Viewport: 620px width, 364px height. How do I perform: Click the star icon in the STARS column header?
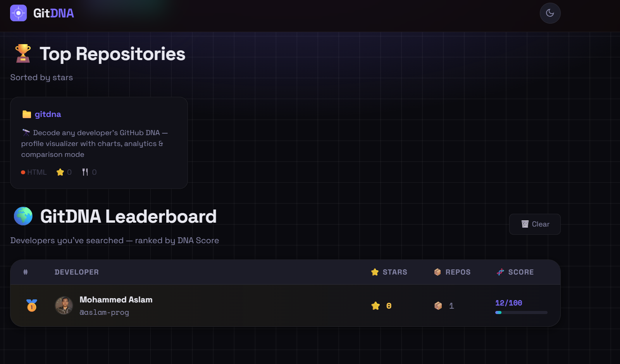click(x=374, y=272)
